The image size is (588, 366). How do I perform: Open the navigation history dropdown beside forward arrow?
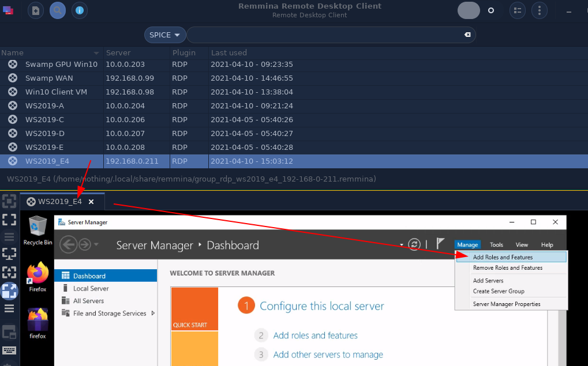pyautogui.click(x=96, y=244)
